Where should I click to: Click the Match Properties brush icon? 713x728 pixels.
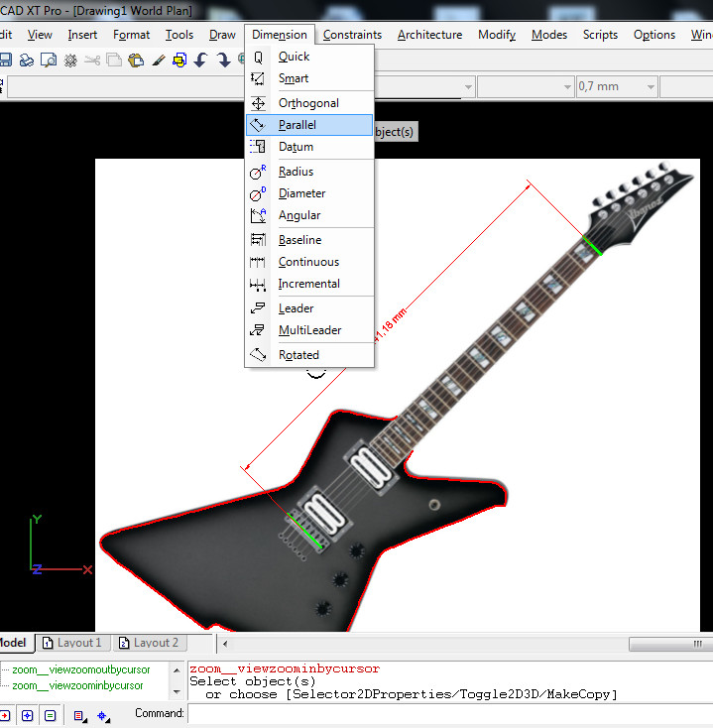pyautogui.click(x=158, y=60)
